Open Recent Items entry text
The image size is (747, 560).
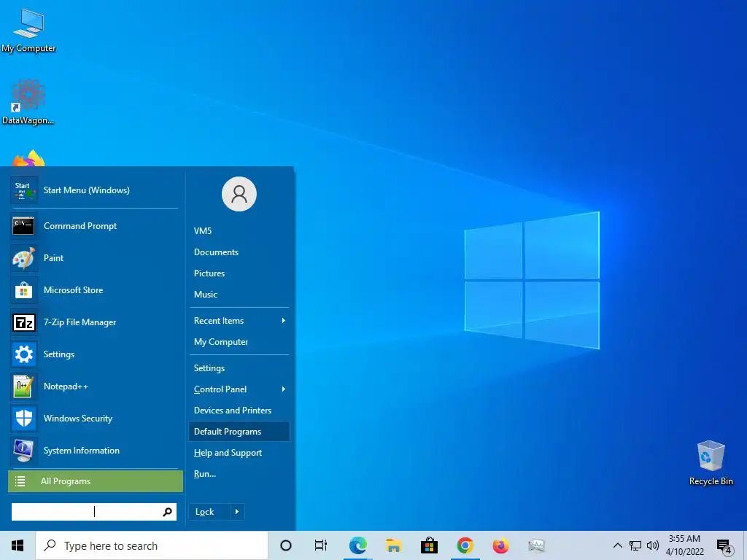[219, 321]
